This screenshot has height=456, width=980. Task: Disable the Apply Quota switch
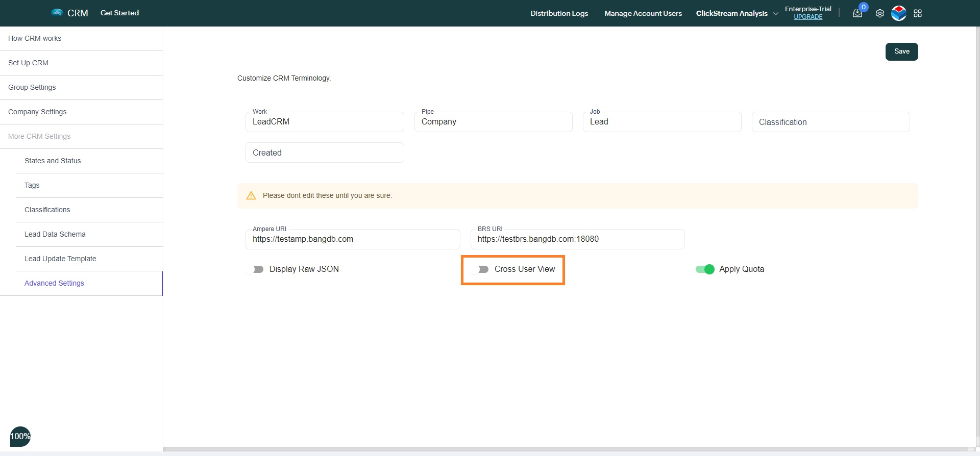tap(705, 269)
